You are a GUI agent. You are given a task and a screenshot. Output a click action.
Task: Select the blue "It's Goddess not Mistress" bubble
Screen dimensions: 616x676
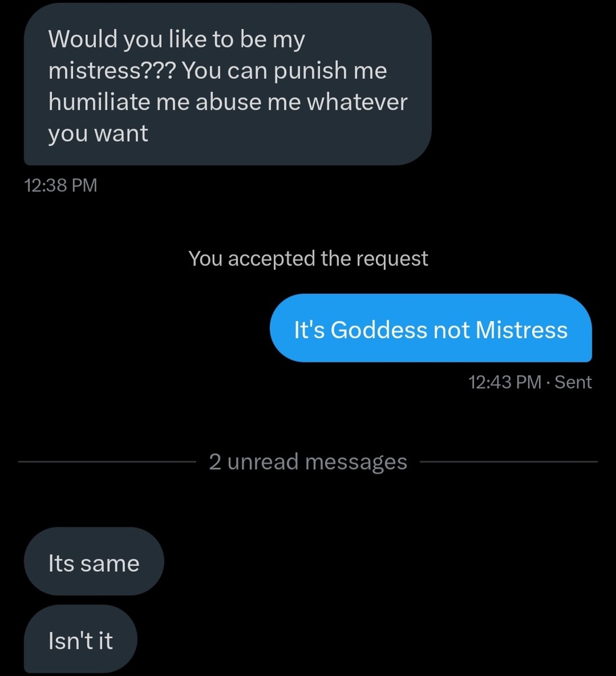coord(431,329)
